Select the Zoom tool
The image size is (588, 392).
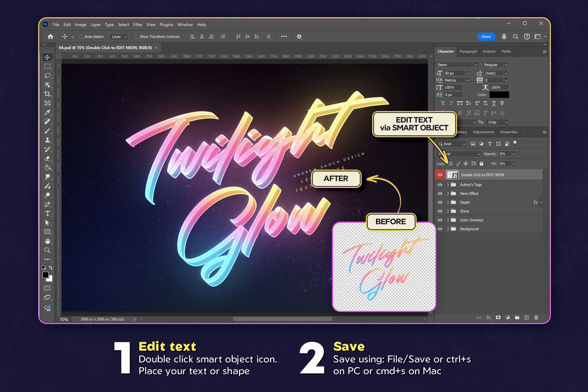(x=47, y=250)
